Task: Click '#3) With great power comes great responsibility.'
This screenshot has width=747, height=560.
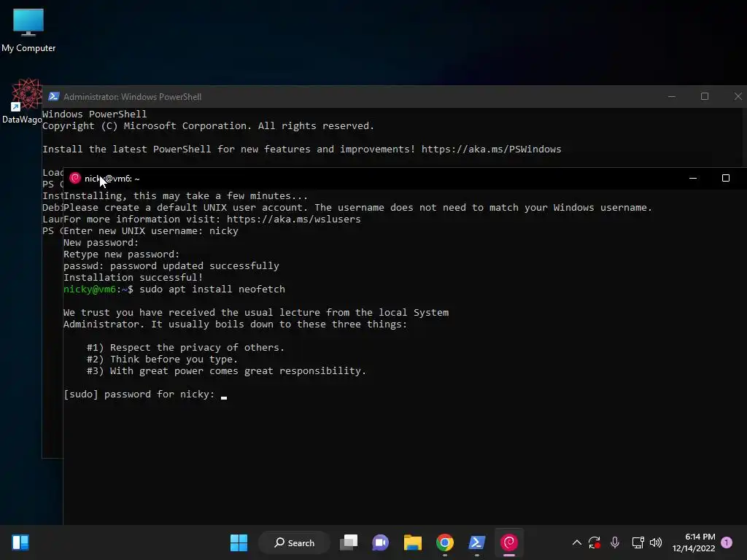Action: click(x=226, y=371)
